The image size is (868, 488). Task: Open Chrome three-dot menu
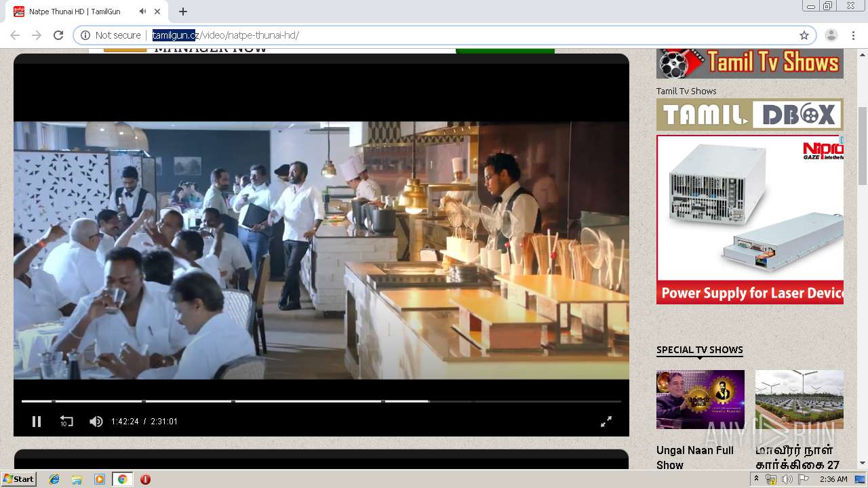click(854, 35)
